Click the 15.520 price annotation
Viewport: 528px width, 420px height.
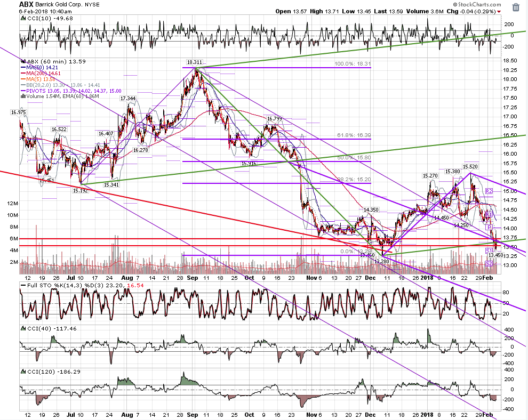click(x=470, y=167)
